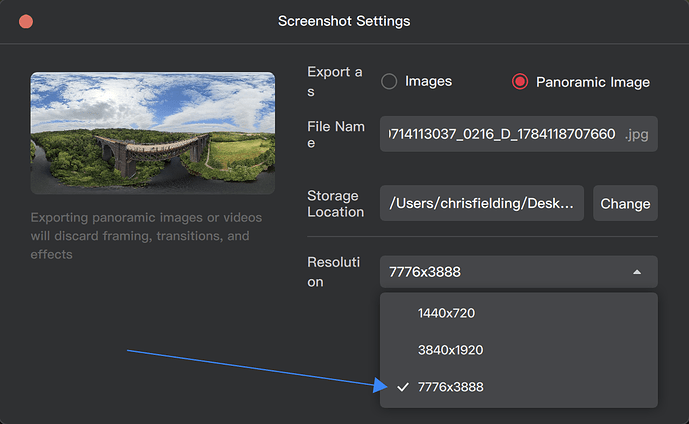Click the Resolution field label
This screenshot has width=689, height=424.
(334, 272)
